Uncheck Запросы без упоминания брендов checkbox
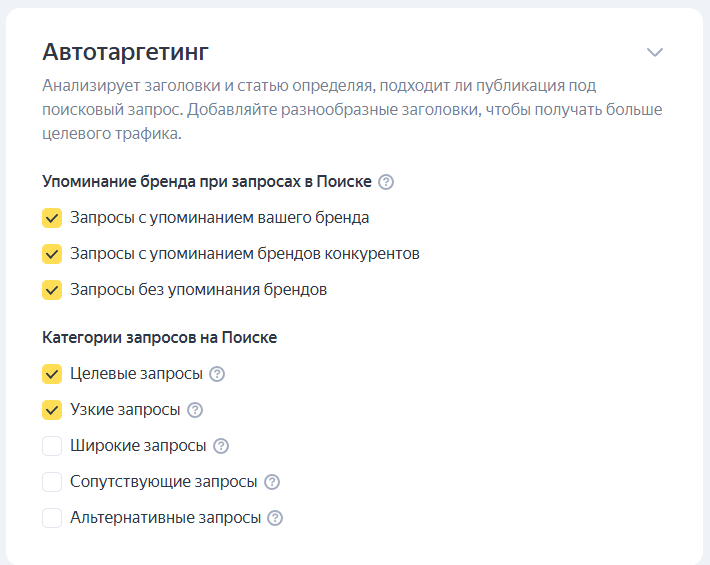Screen dimensions: 710x565 pos(52,290)
